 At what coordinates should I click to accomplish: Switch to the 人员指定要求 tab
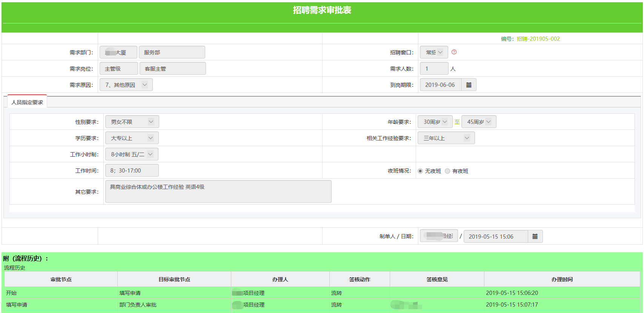pos(27,102)
